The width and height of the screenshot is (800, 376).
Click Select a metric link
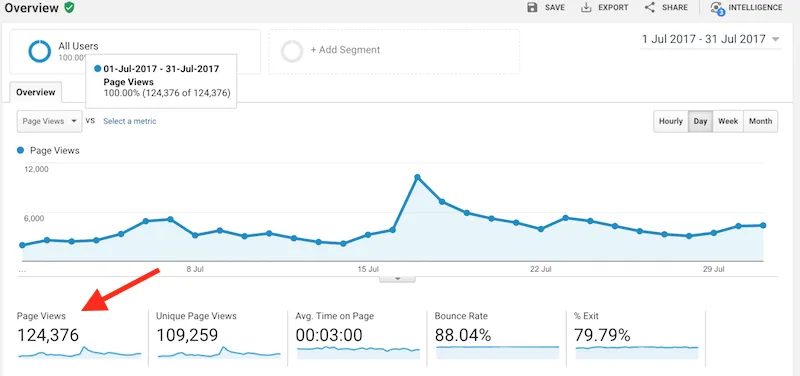pos(130,121)
